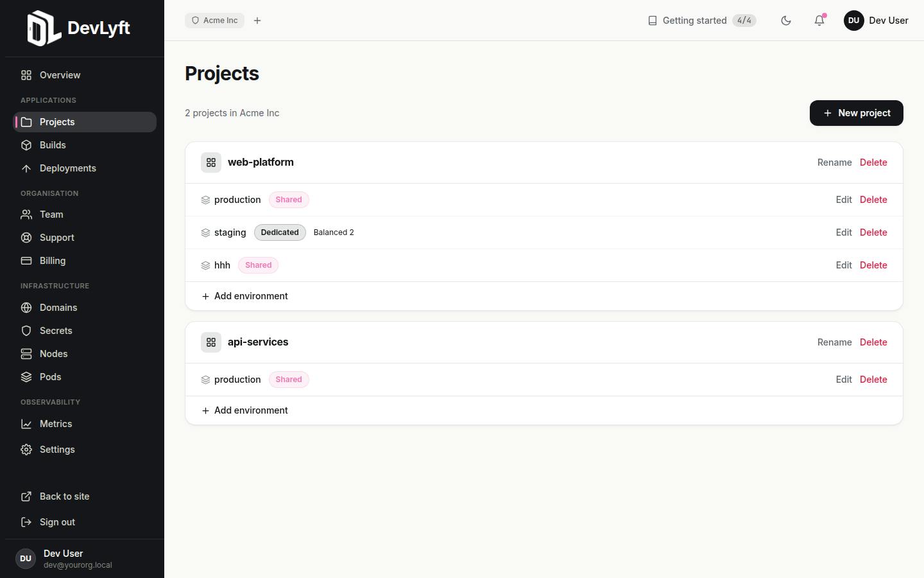Open the Secrets page
The width and height of the screenshot is (924, 578).
(x=85, y=331)
